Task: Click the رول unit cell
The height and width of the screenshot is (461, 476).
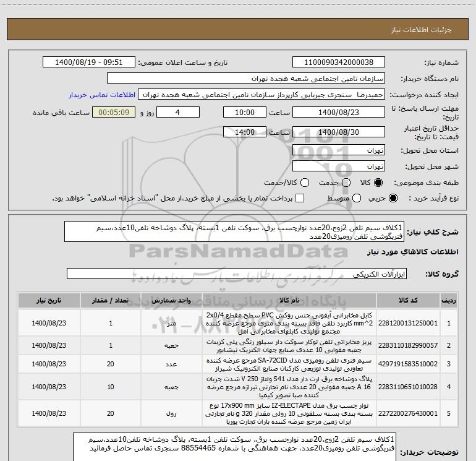Action: 171,413
